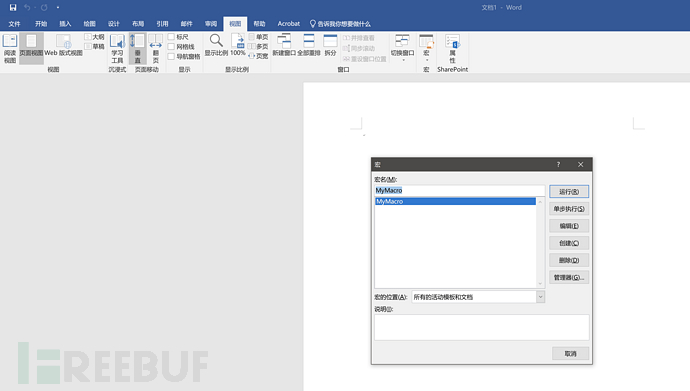
Task: Switch to the 插入 (Insert) tab
Action: 65,24
